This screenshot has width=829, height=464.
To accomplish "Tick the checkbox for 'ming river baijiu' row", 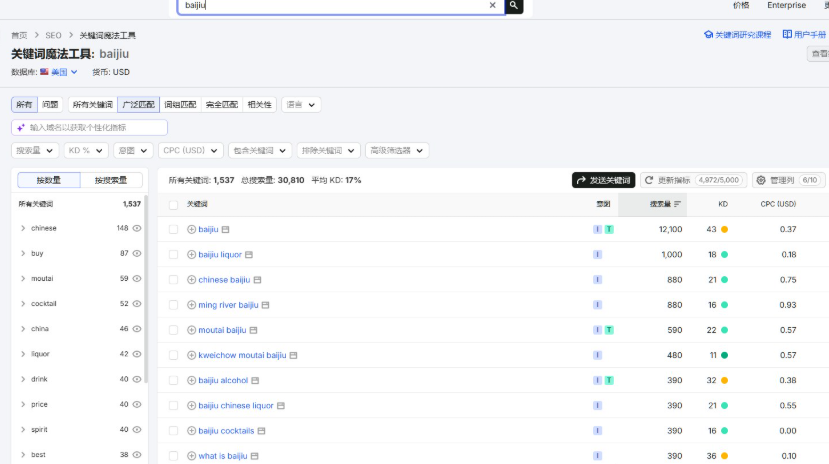I will click(x=173, y=305).
